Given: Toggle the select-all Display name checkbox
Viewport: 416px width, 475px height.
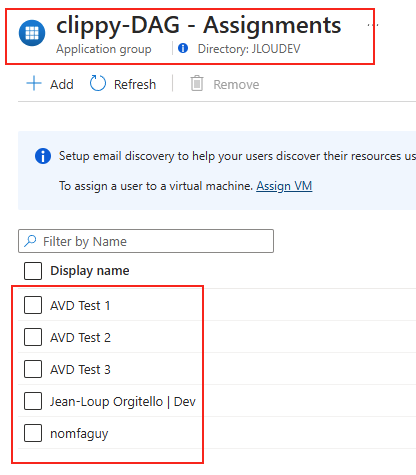Looking at the screenshot, I should 33,271.
